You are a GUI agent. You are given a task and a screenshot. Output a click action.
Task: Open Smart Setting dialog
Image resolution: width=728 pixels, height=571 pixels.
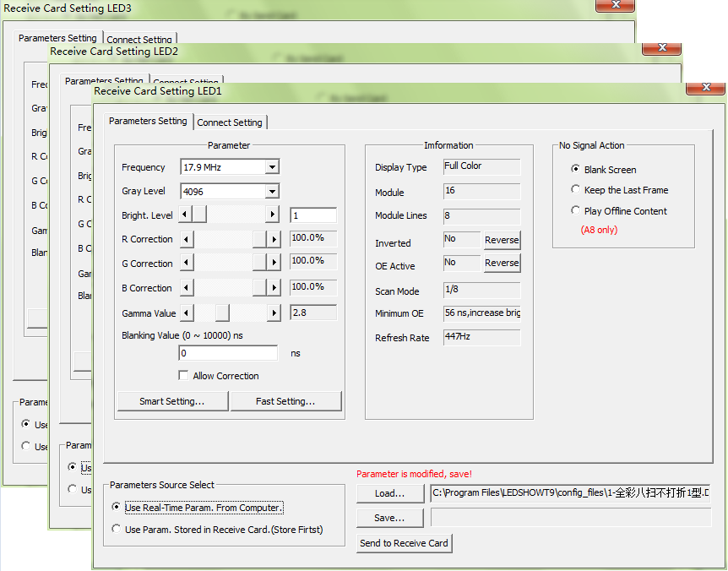tap(172, 401)
